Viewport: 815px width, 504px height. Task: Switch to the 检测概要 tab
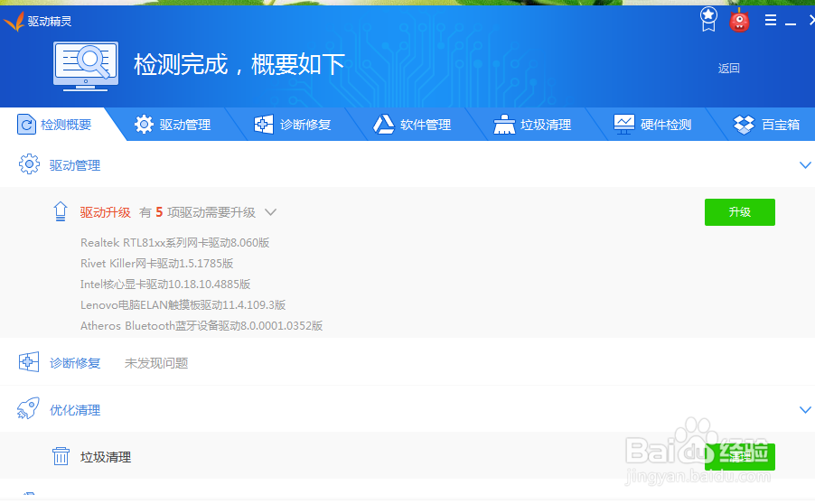pos(54,125)
